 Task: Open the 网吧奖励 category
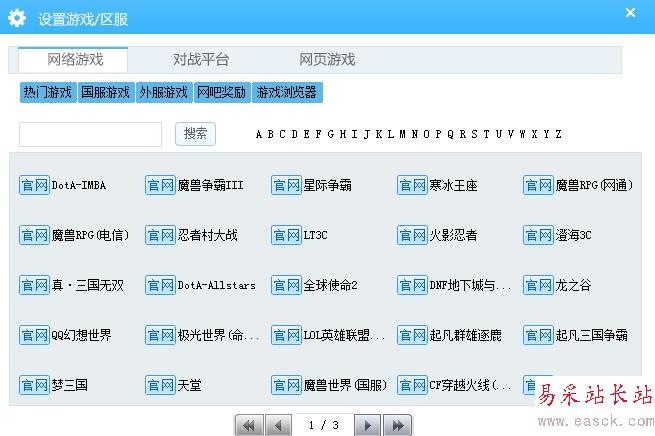click(x=222, y=92)
